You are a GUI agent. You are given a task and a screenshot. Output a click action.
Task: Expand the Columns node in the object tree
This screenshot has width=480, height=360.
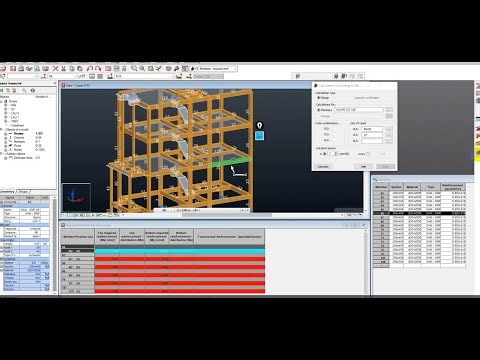coord(6,137)
